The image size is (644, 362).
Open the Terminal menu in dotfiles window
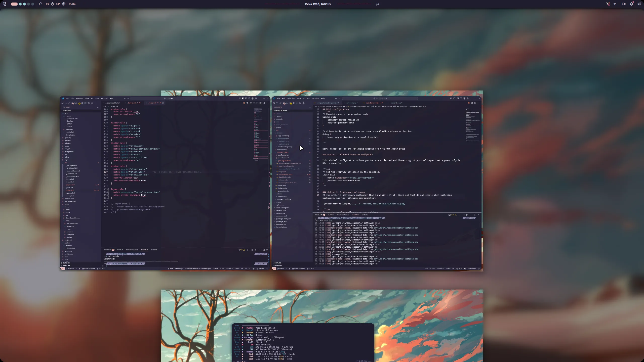pyautogui.click(x=104, y=98)
